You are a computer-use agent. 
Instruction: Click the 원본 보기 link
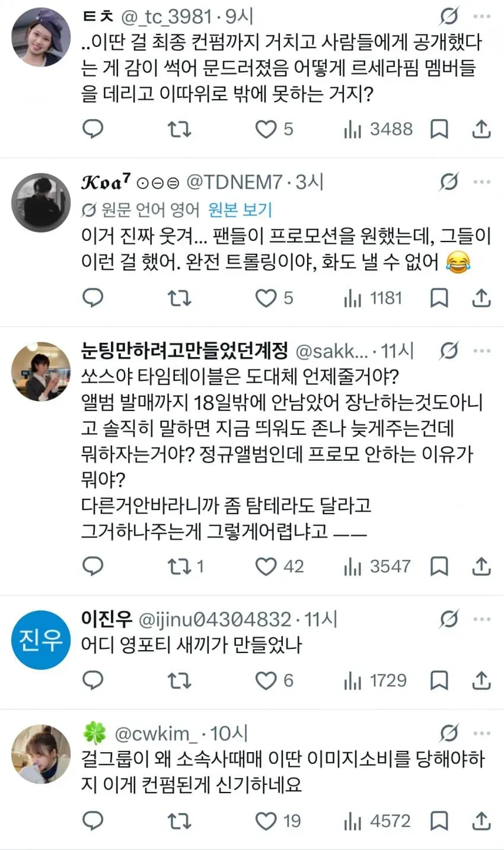240,209
